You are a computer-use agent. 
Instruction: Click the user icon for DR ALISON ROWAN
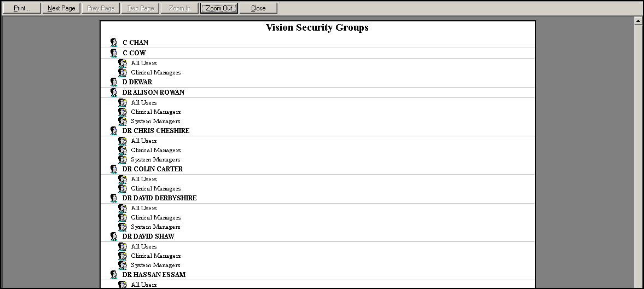click(x=114, y=93)
